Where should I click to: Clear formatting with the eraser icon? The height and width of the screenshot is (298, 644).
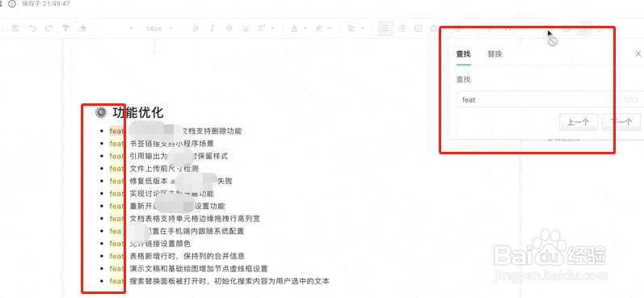coord(82,28)
